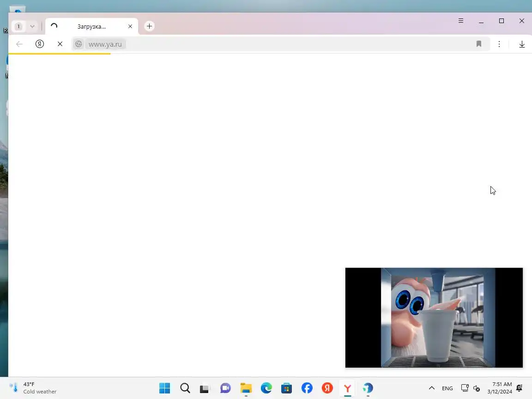Launch the Chat app from taskbar
Image resolution: width=532 pixels, height=399 pixels.
point(226,388)
